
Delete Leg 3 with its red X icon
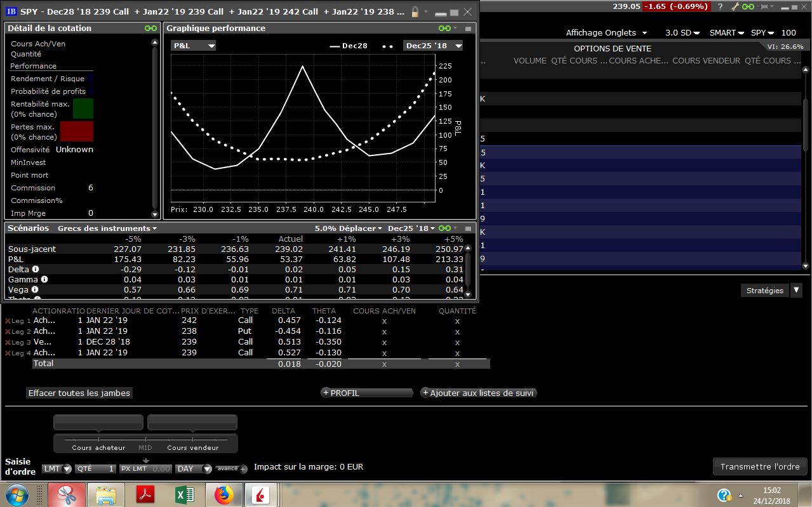tap(8, 343)
